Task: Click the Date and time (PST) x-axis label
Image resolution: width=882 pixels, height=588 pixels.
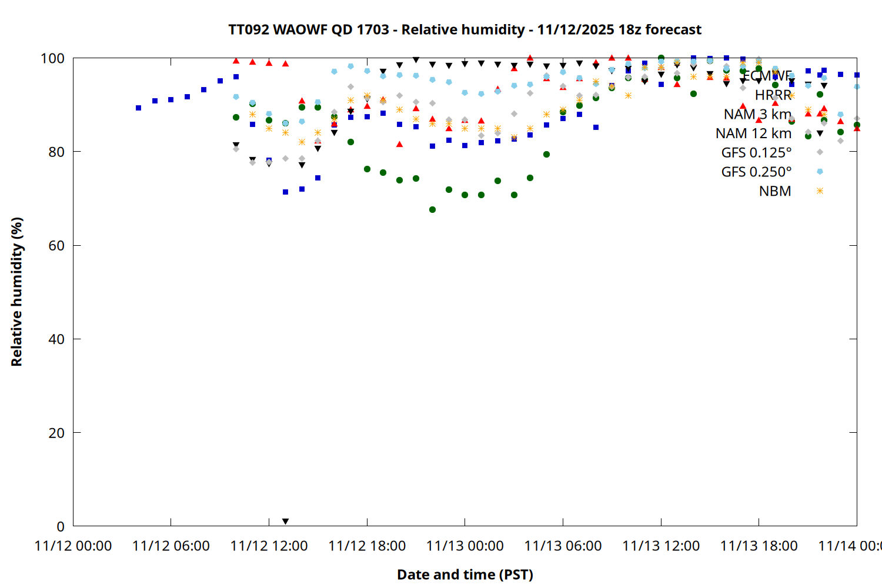Action: coord(465,574)
